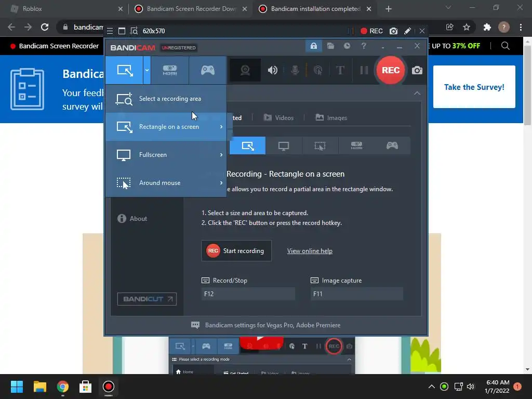Switch to game recording mode
This screenshot has height=399, width=532.
[208, 70]
